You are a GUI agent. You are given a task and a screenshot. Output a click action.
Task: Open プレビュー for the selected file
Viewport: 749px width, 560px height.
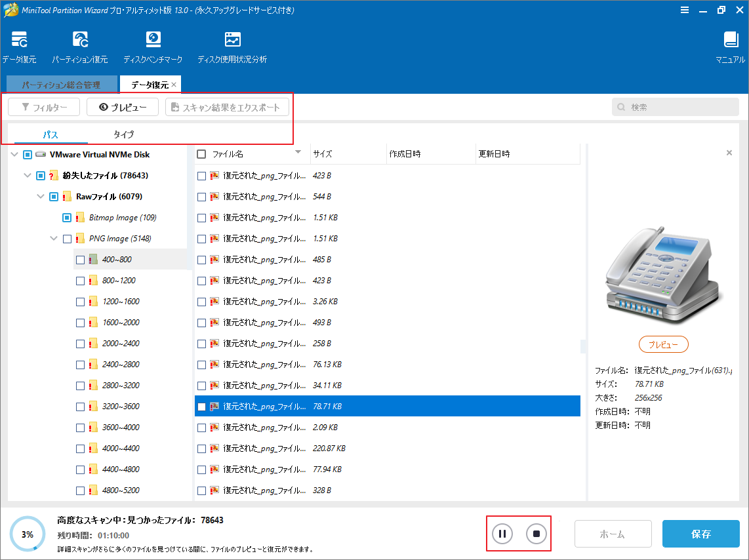point(662,344)
